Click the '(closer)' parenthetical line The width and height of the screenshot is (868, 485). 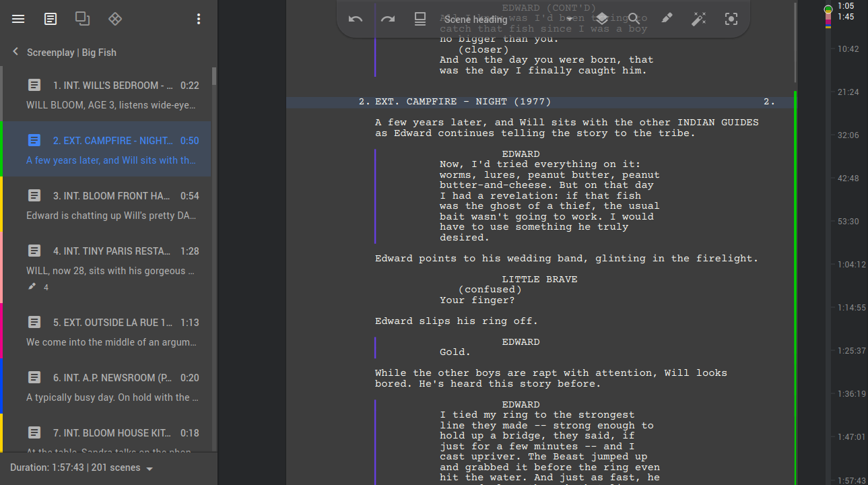coord(483,50)
